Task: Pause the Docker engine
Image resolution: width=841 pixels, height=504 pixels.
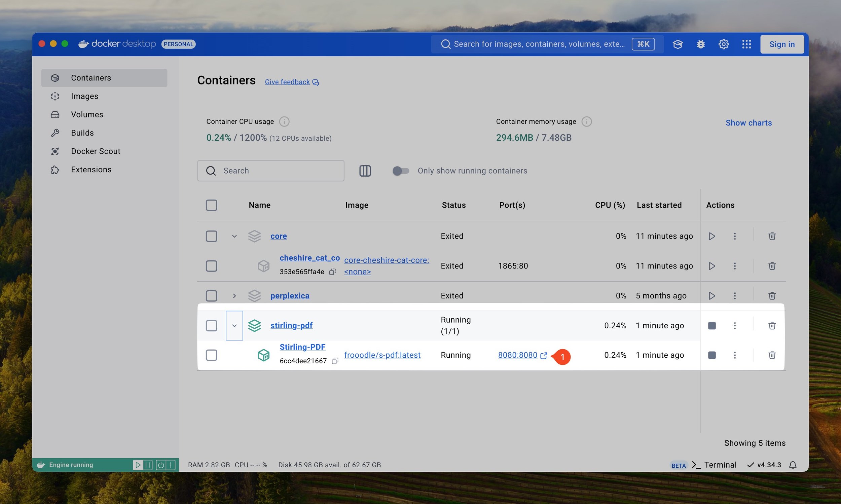Action: (x=148, y=465)
